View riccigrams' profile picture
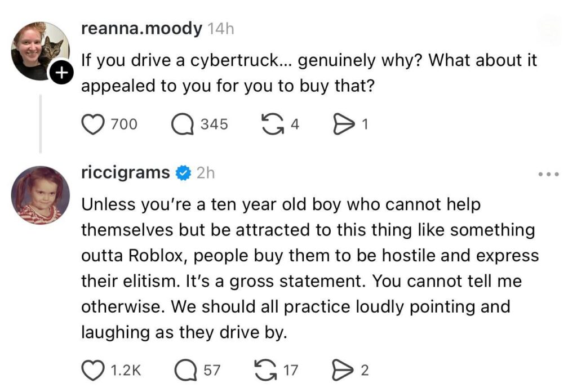The image size is (577, 392). (x=41, y=195)
